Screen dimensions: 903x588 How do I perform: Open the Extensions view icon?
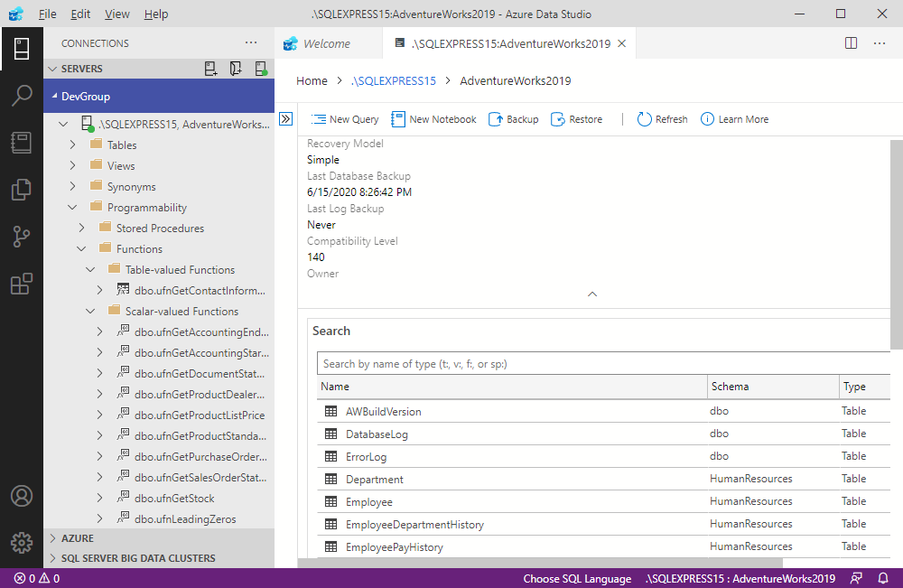22,284
